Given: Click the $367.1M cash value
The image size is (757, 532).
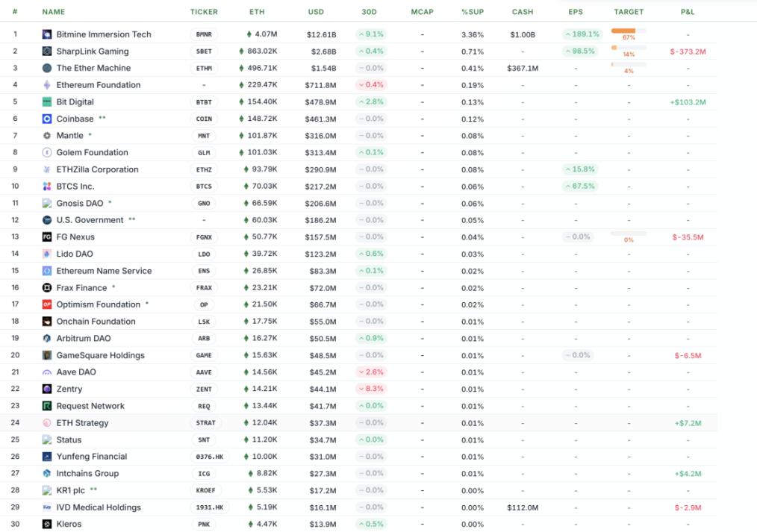Looking at the screenshot, I should point(523,69).
